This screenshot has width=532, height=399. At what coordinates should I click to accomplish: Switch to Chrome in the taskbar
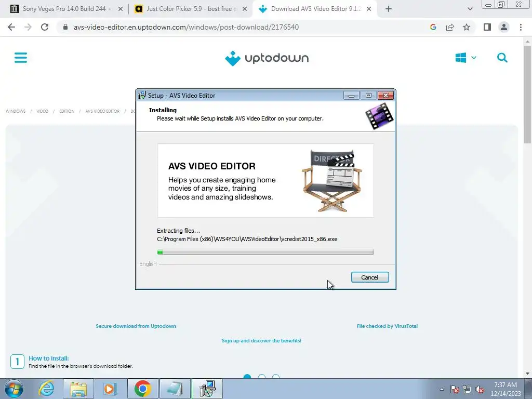(x=143, y=389)
